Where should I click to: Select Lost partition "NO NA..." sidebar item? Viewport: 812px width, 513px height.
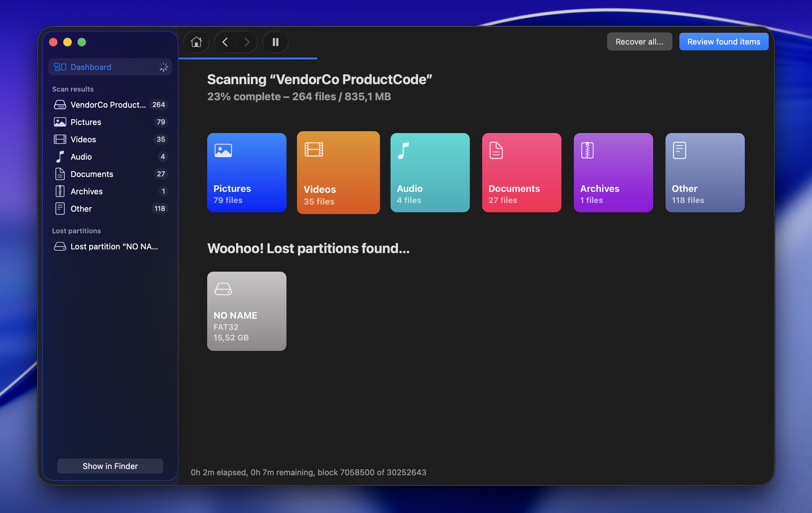110,247
